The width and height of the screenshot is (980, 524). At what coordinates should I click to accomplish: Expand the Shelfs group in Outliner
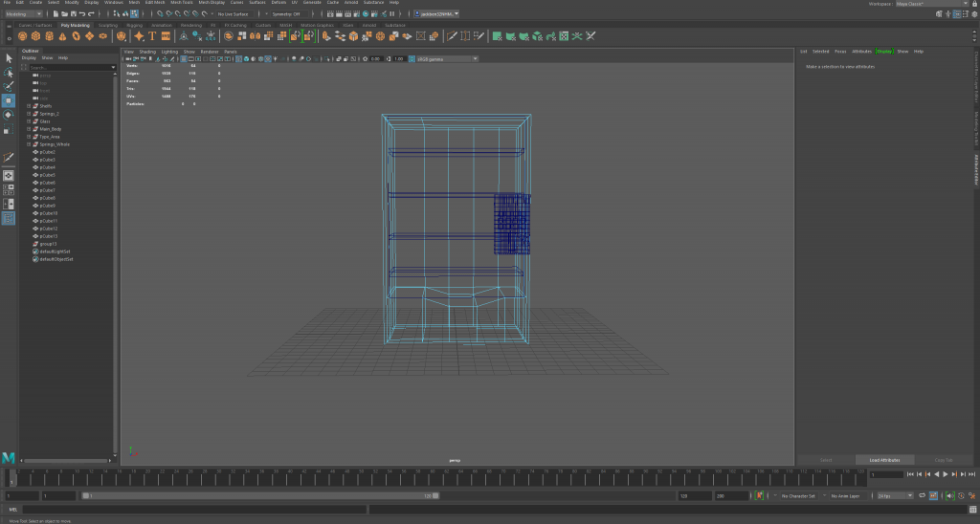[29, 106]
